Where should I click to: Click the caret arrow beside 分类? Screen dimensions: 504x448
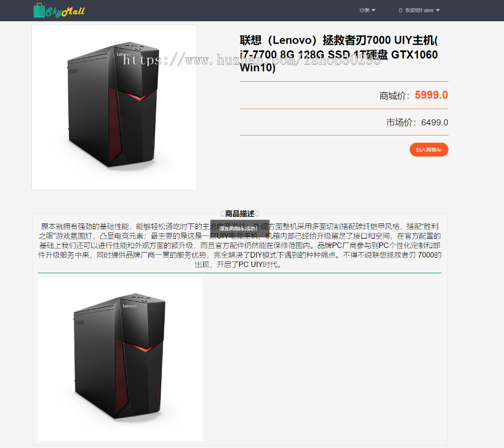(x=373, y=10)
